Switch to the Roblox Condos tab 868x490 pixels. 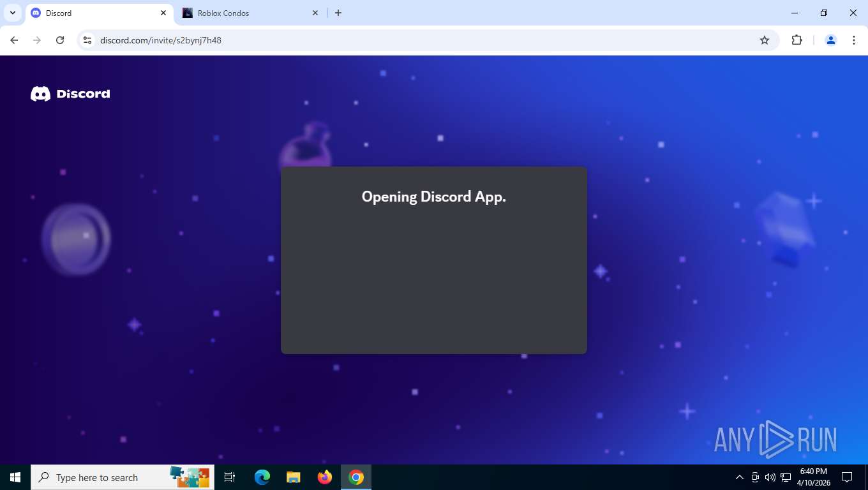pos(250,13)
